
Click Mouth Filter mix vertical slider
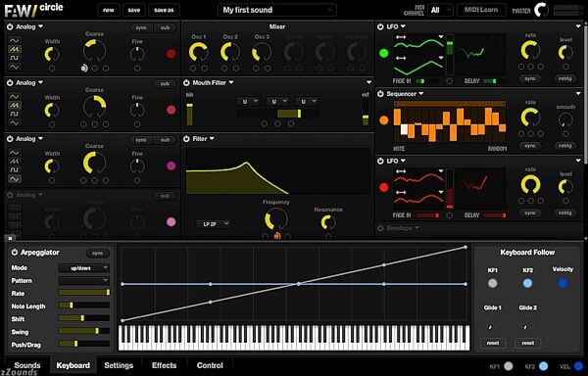[190, 115]
